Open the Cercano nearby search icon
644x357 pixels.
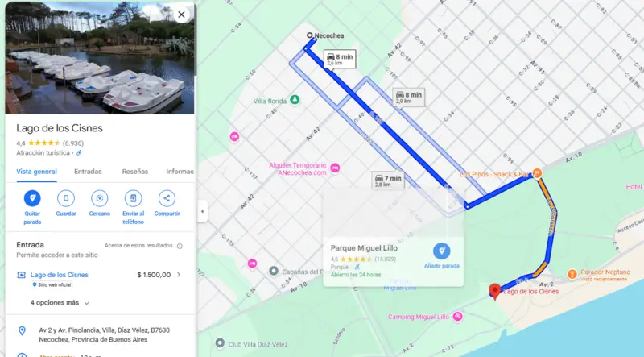99,198
